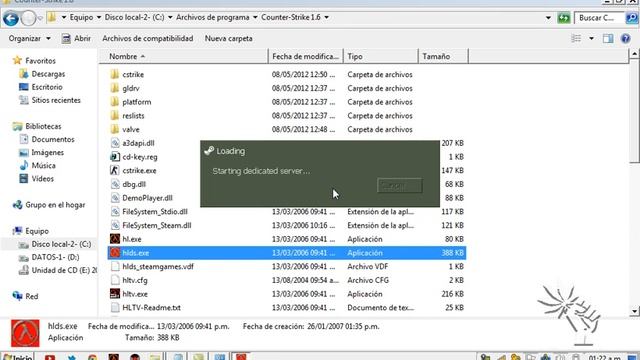Click the Favoritos star icon

point(17,60)
